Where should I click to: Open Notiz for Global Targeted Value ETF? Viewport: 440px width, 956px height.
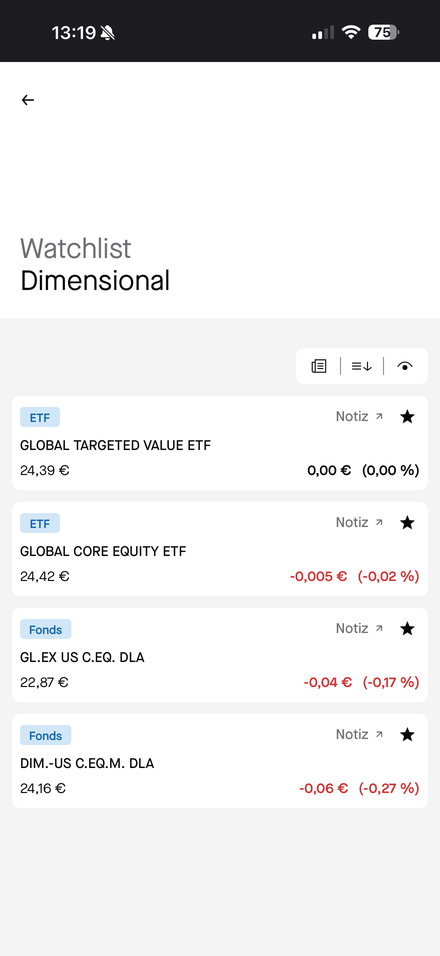pyautogui.click(x=359, y=416)
